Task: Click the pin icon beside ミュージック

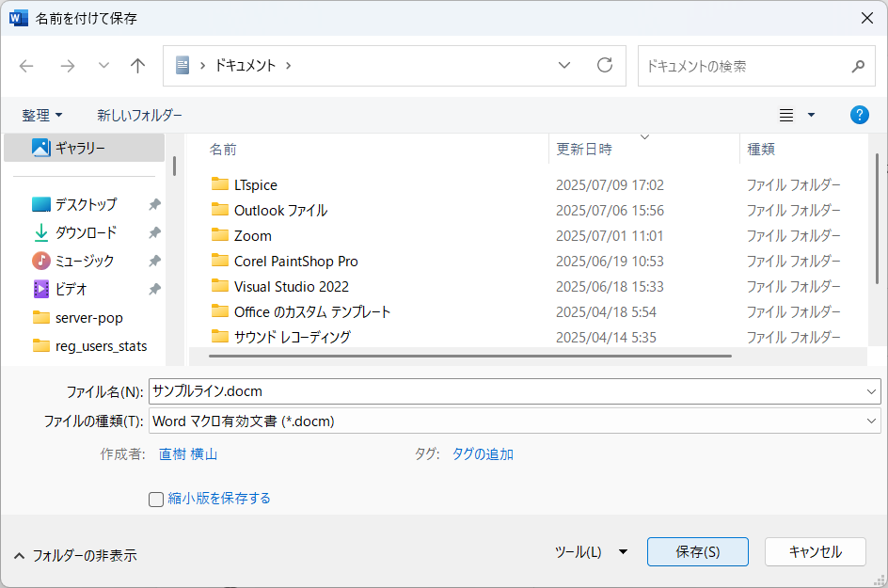Action: 154,262
